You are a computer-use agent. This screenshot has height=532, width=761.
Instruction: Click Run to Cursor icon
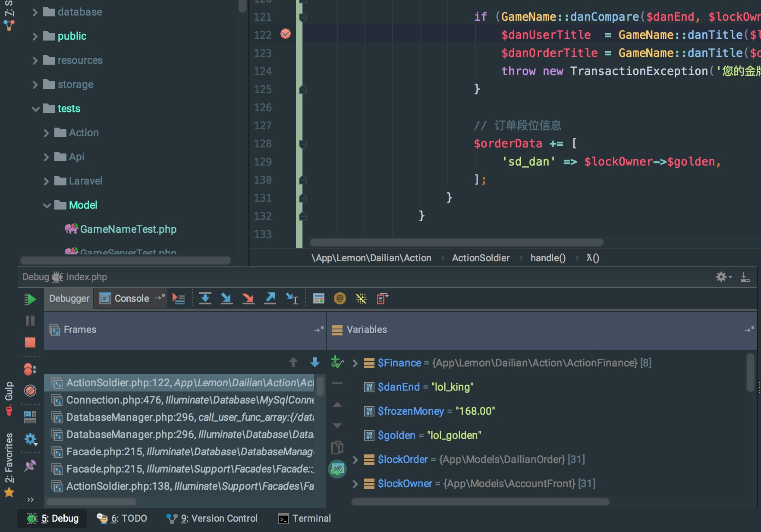pos(292,298)
